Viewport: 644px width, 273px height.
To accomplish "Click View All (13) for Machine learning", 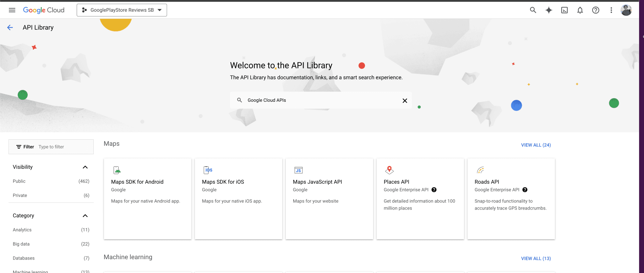I will click(x=536, y=258).
